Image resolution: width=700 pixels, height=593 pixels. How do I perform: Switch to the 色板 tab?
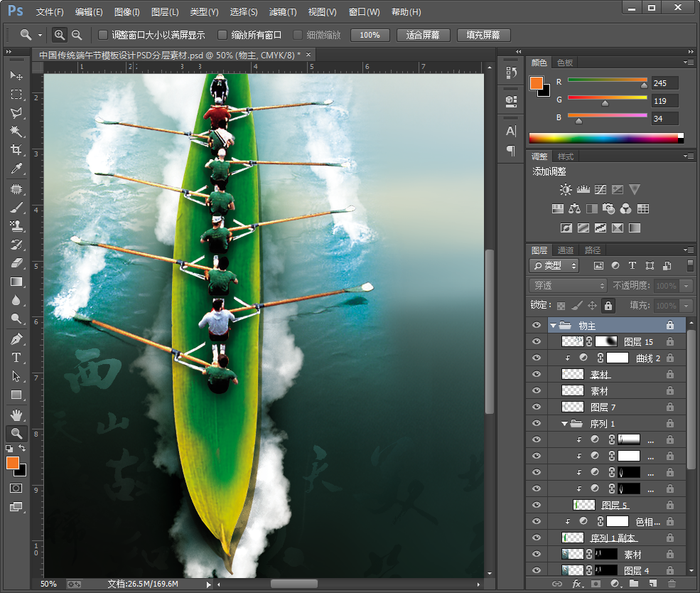coord(565,63)
